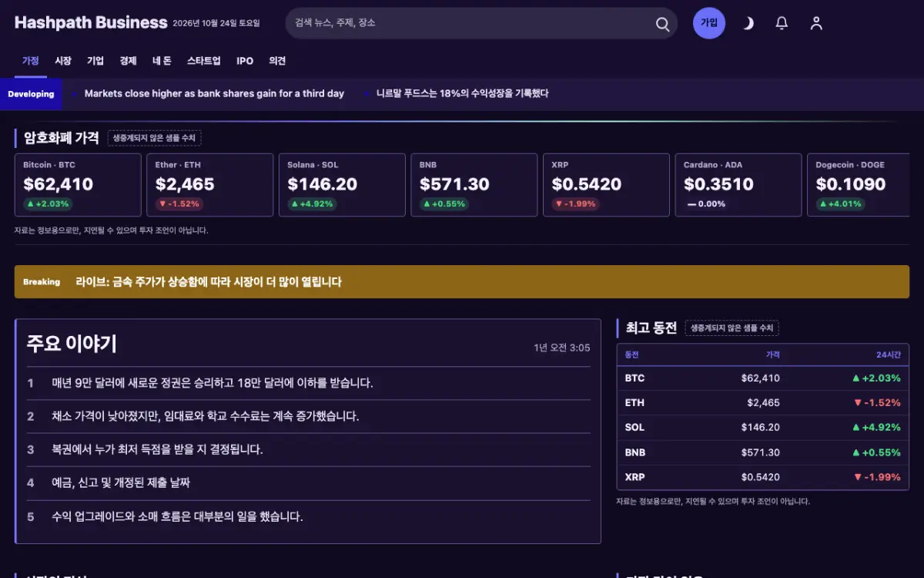Select the BTC row in top coins table

coord(762,378)
